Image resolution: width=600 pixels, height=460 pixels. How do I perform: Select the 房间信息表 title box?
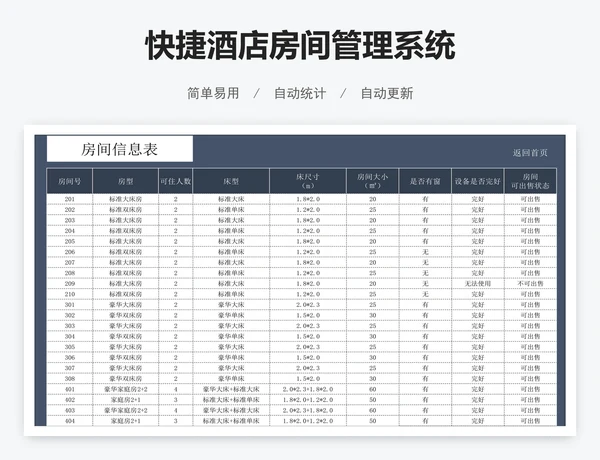(x=119, y=149)
